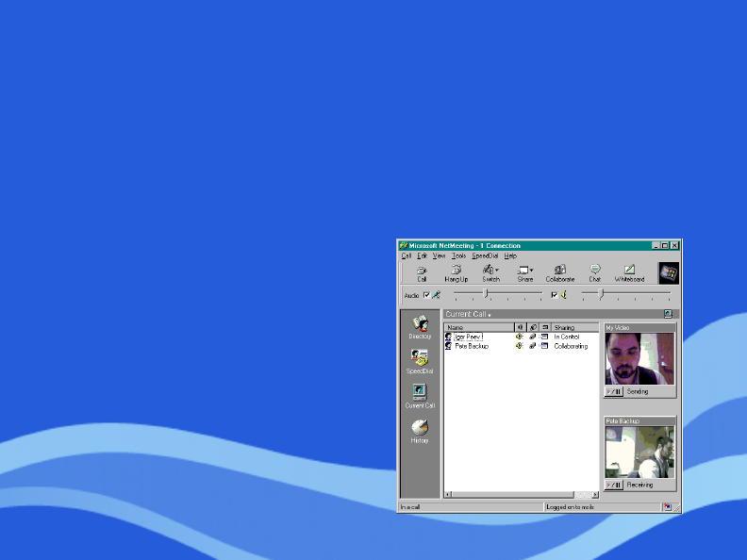747x560 pixels.
Task: Sort by the Sharing column header
Action: click(575, 327)
